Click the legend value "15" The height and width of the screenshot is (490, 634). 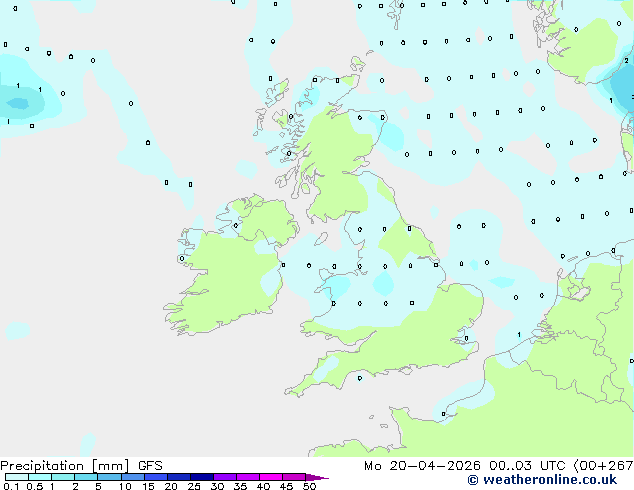(148, 486)
